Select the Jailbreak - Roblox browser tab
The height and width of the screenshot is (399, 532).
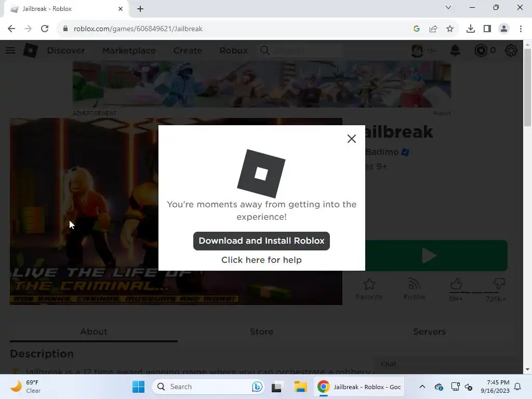tap(66, 9)
